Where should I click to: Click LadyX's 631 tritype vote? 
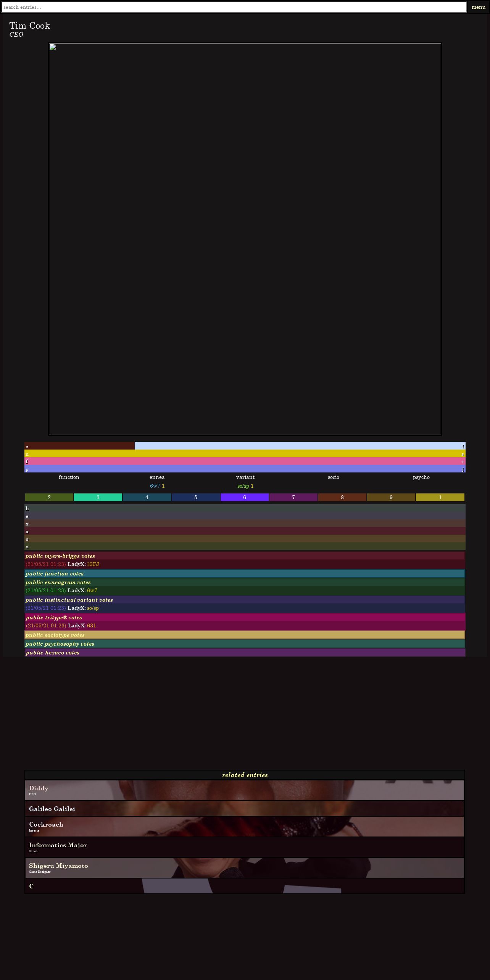92,625
